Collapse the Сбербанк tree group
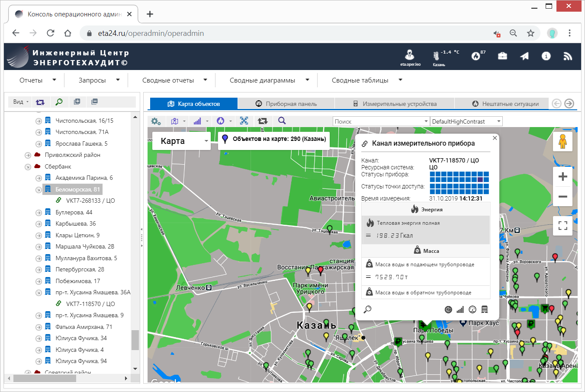This screenshot has width=585, height=392. click(x=28, y=167)
